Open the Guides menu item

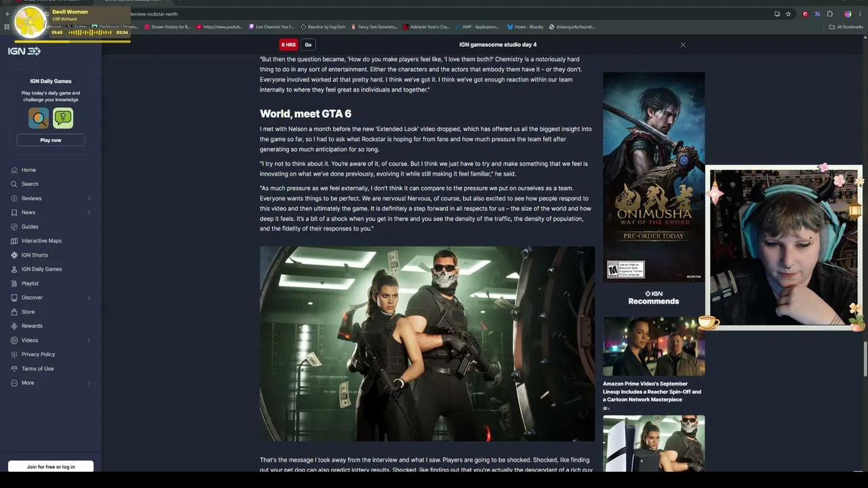point(30,226)
